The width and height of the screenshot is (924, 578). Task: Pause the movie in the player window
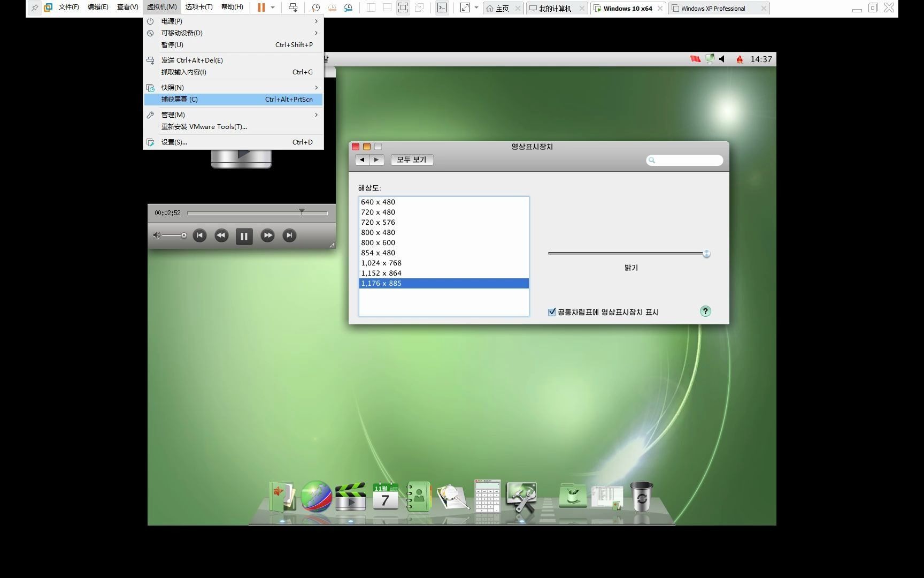[x=244, y=236]
